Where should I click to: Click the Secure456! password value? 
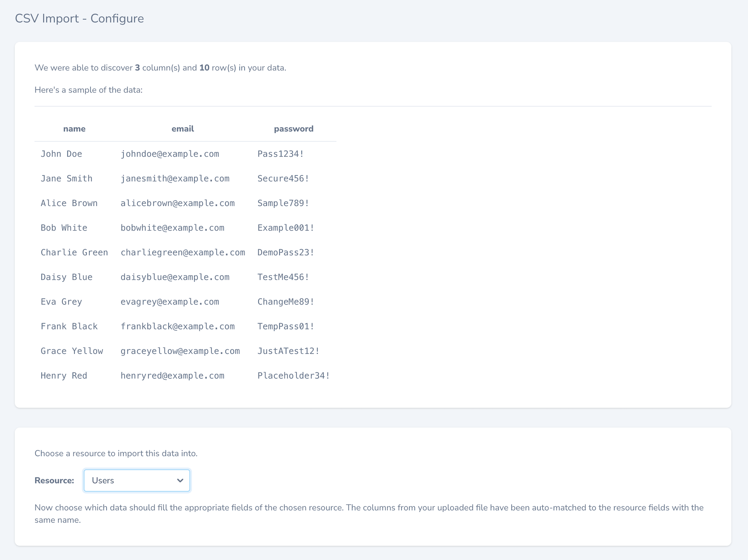[283, 178]
